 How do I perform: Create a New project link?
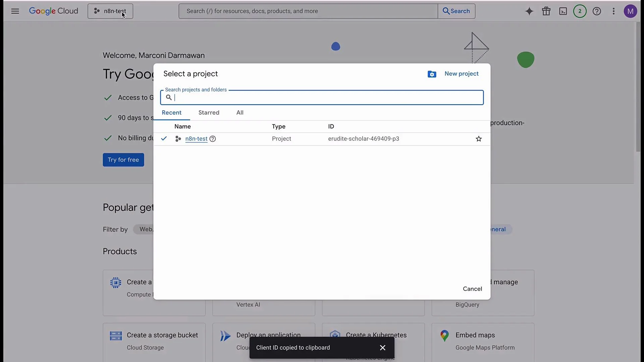point(462,74)
